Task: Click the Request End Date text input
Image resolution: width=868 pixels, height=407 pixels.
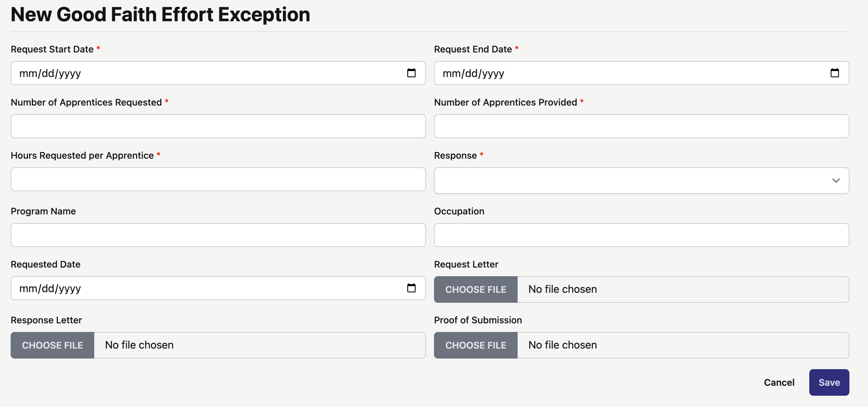Action: pos(623,73)
